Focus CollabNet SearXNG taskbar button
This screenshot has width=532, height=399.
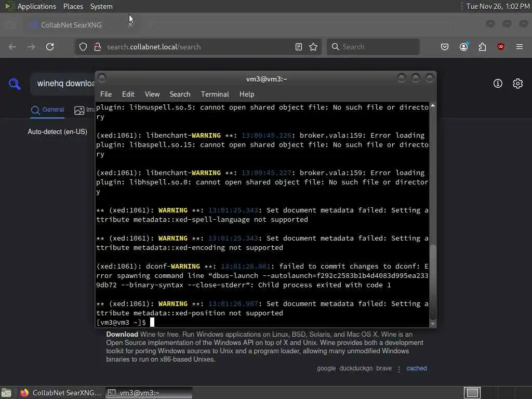[x=61, y=393]
